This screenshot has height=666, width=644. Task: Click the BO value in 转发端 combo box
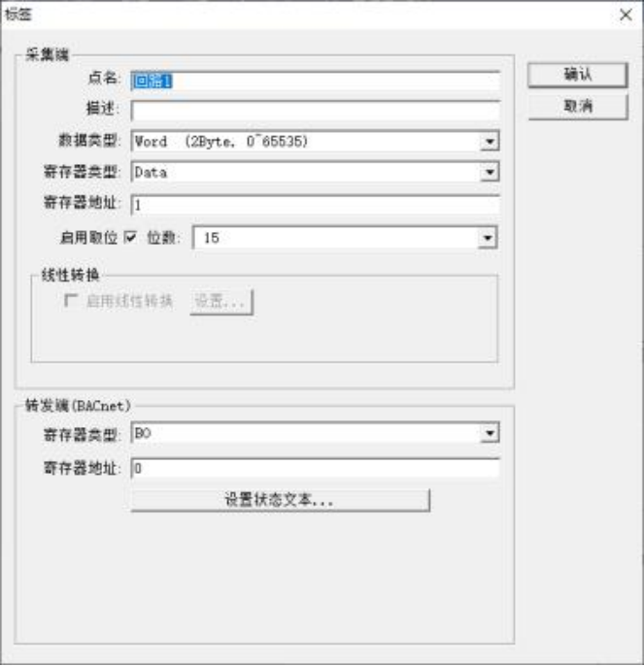(x=143, y=433)
